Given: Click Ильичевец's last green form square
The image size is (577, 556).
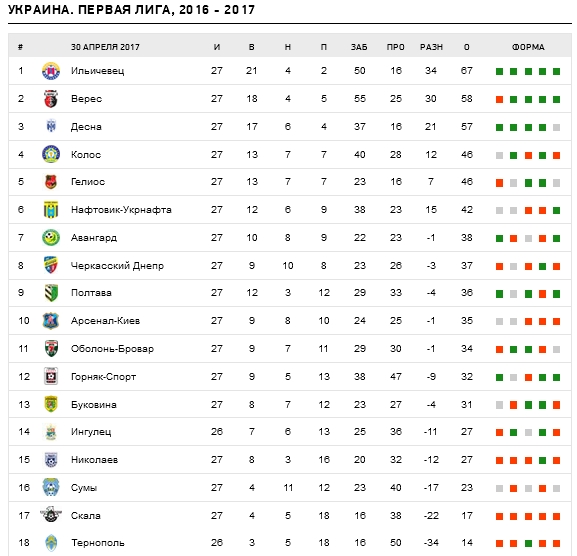Looking at the screenshot, I should (x=556, y=71).
